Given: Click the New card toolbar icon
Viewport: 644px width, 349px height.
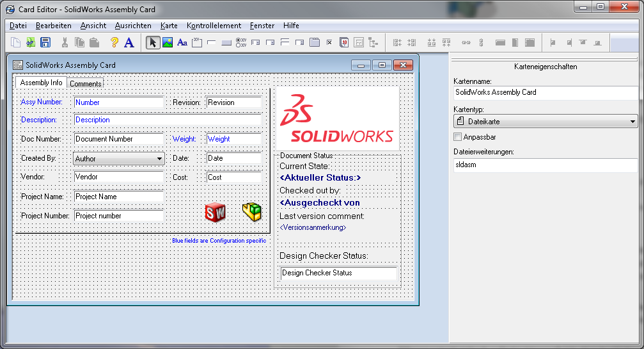Looking at the screenshot, I should [x=15, y=42].
